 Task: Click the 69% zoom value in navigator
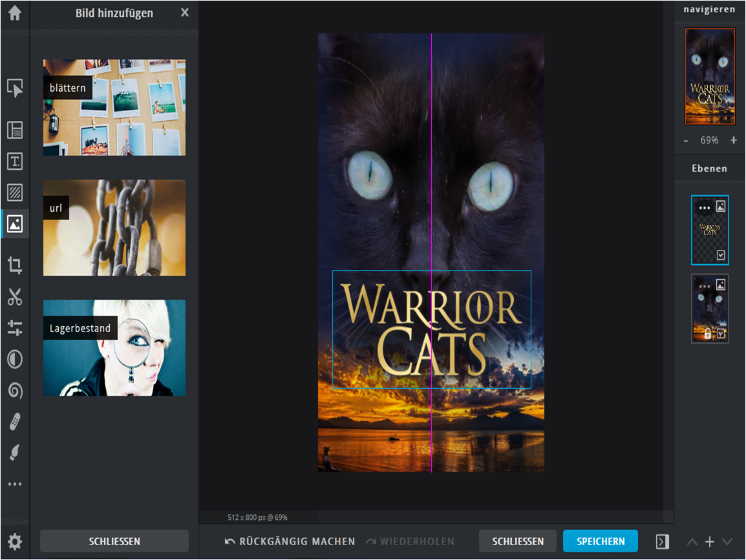point(709,140)
